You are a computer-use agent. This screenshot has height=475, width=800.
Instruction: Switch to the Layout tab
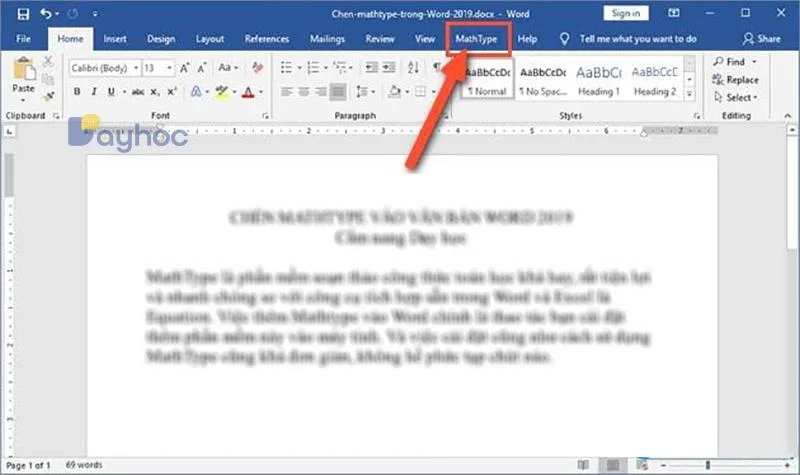coord(210,39)
